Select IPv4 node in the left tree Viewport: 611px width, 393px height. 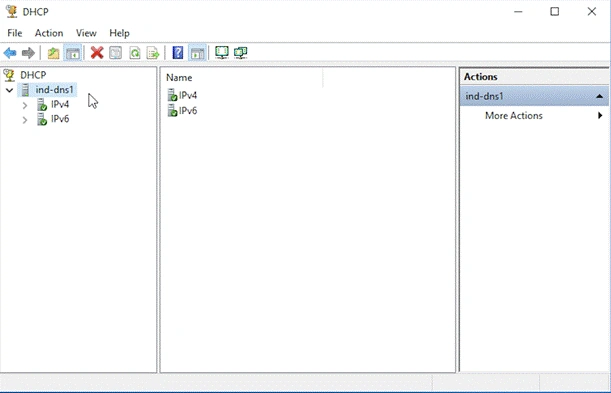pyautogui.click(x=60, y=104)
